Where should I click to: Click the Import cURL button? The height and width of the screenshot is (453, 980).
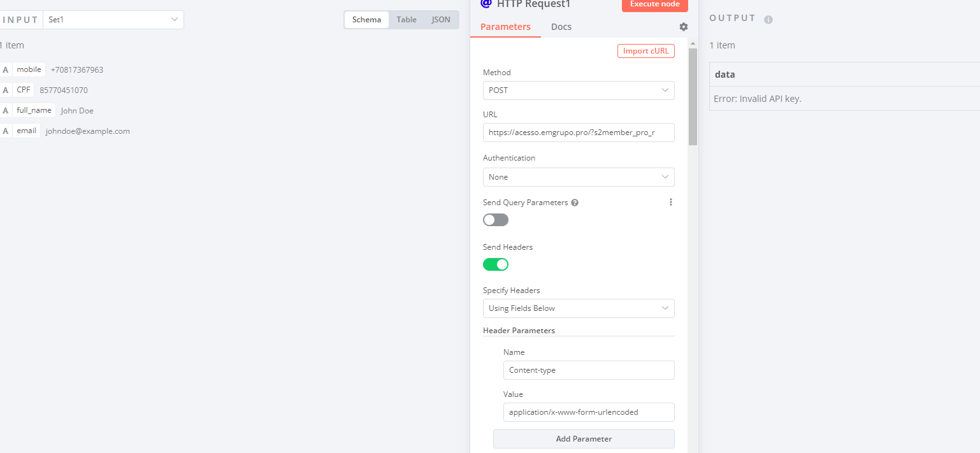[645, 50]
